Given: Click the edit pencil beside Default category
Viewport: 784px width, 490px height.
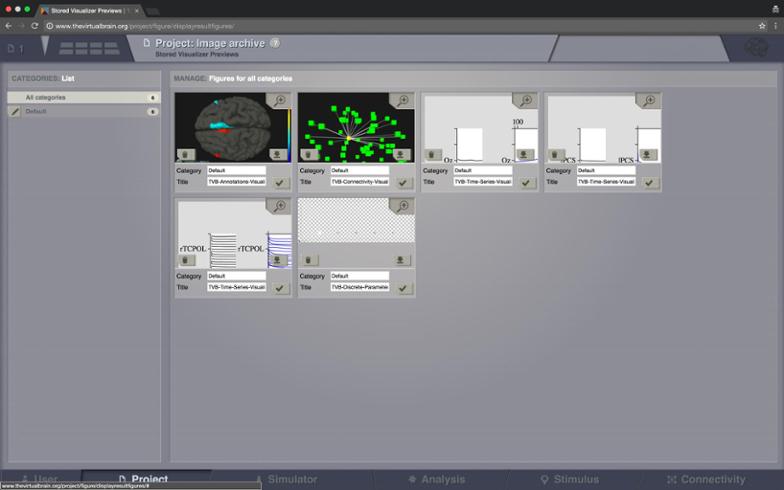Looking at the screenshot, I should (14, 112).
